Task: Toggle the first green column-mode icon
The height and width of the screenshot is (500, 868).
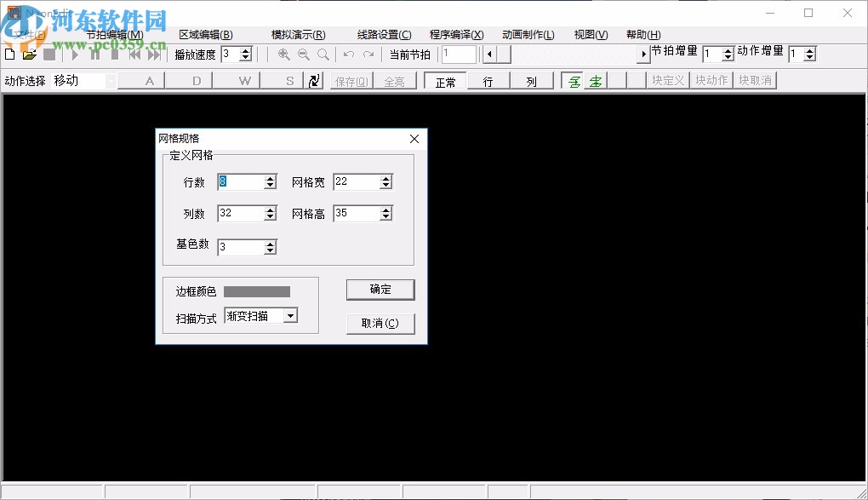Action: 576,80
